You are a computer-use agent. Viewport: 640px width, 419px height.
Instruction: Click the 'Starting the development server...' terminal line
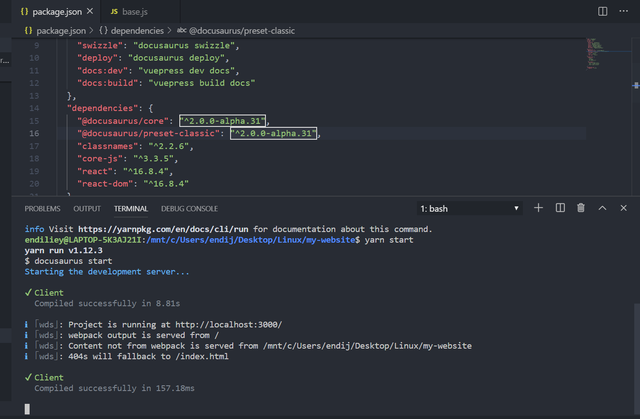(x=107, y=272)
